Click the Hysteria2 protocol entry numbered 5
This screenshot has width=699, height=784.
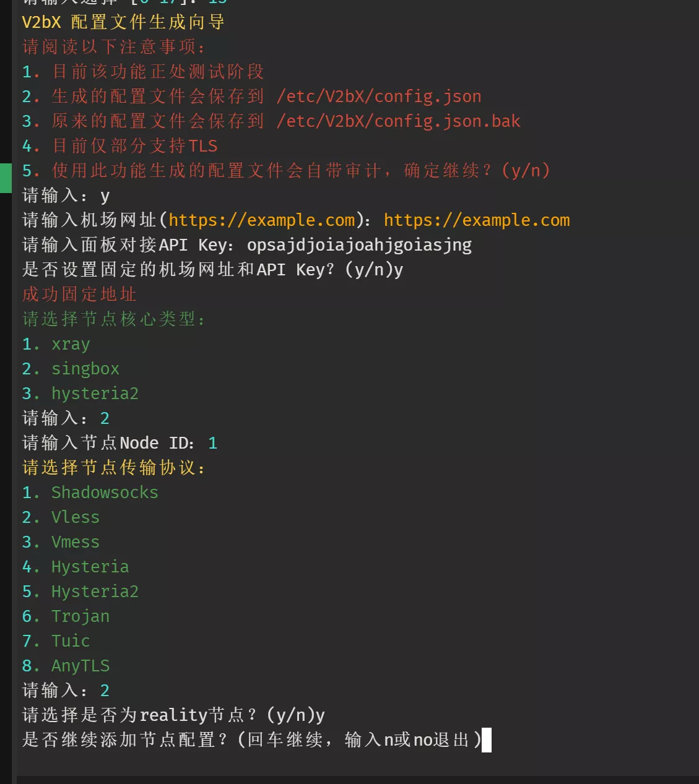[95, 592]
